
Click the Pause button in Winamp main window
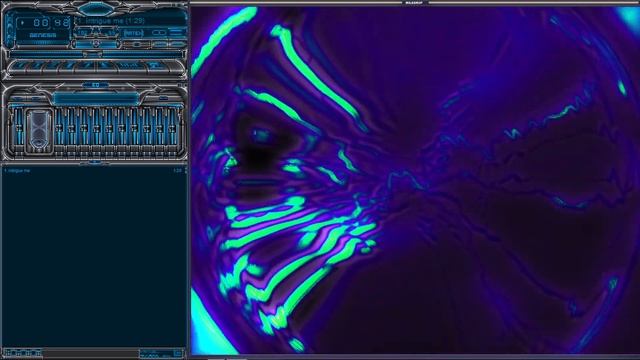(51, 65)
